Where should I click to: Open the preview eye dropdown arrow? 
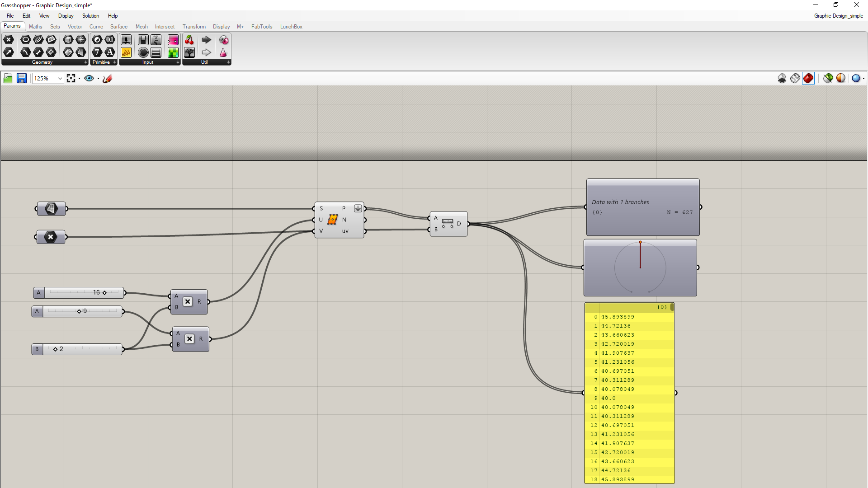(x=98, y=79)
